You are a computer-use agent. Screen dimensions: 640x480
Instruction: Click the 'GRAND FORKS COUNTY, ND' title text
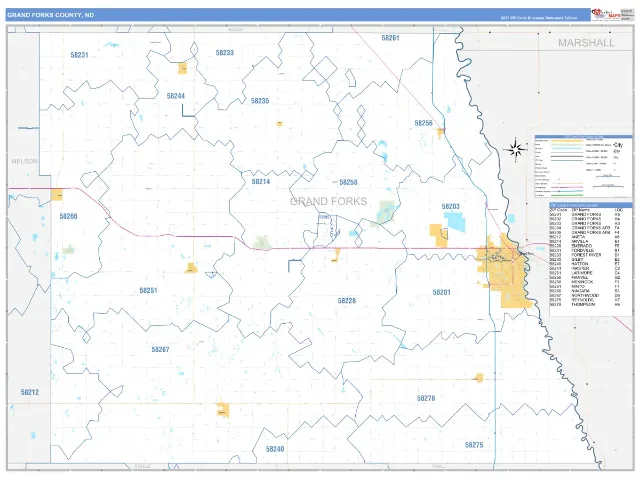point(51,15)
